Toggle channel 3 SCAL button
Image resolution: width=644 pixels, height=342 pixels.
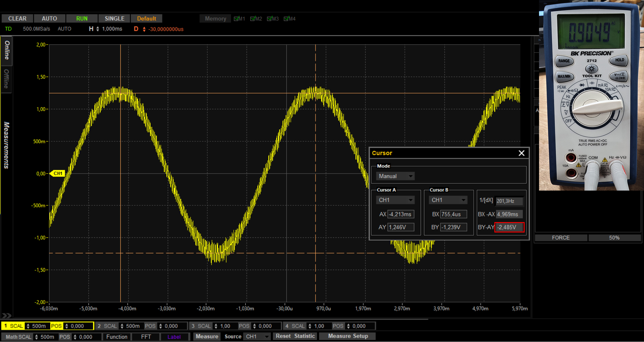pos(201,326)
